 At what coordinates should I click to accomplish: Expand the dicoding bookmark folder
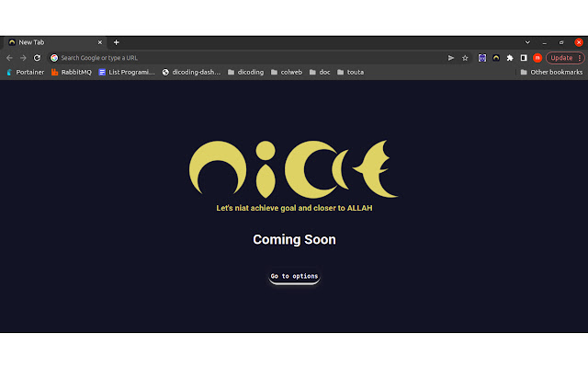tap(245, 72)
